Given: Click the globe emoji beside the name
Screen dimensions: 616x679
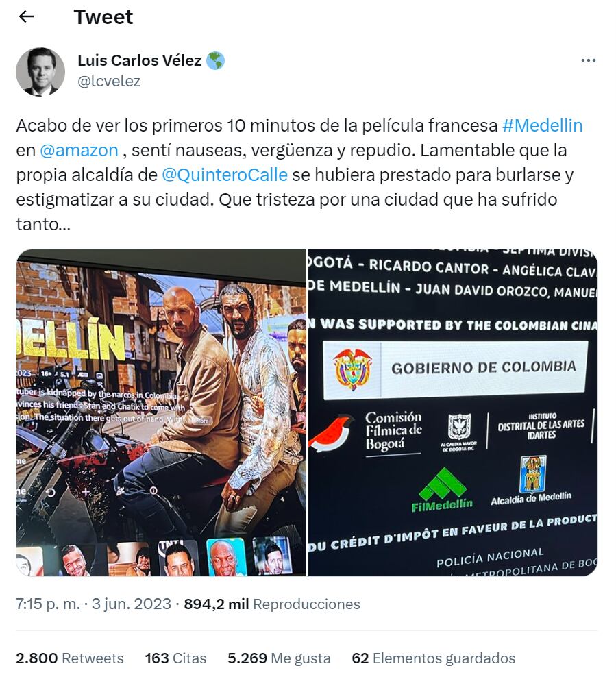Looking at the screenshot, I should tap(215, 60).
